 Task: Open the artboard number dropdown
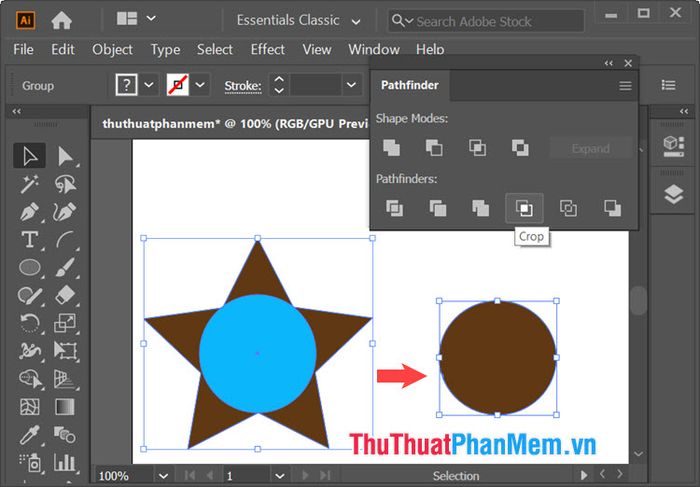click(x=279, y=476)
